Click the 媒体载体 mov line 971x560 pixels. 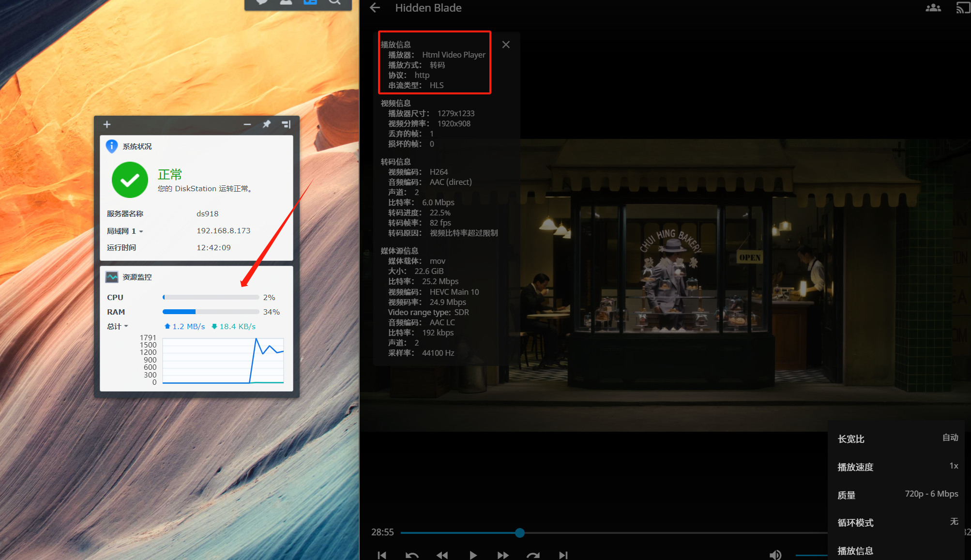coord(417,261)
